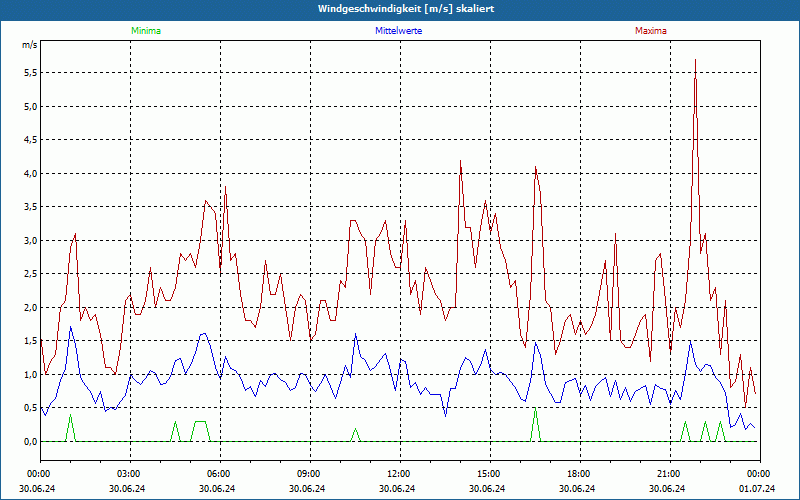Click the 03:00 time axis label
The height and width of the screenshot is (500, 800).
(131, 474)
